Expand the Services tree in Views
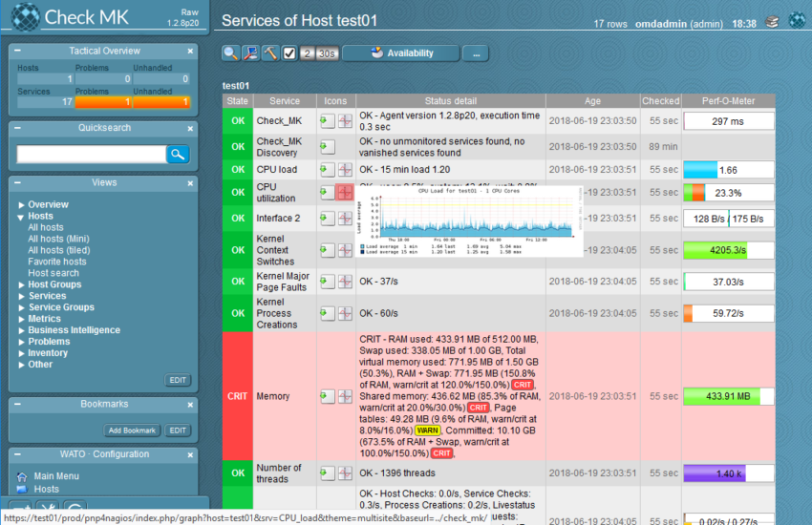Screen dimensions: 812x525 click(22, 296)
